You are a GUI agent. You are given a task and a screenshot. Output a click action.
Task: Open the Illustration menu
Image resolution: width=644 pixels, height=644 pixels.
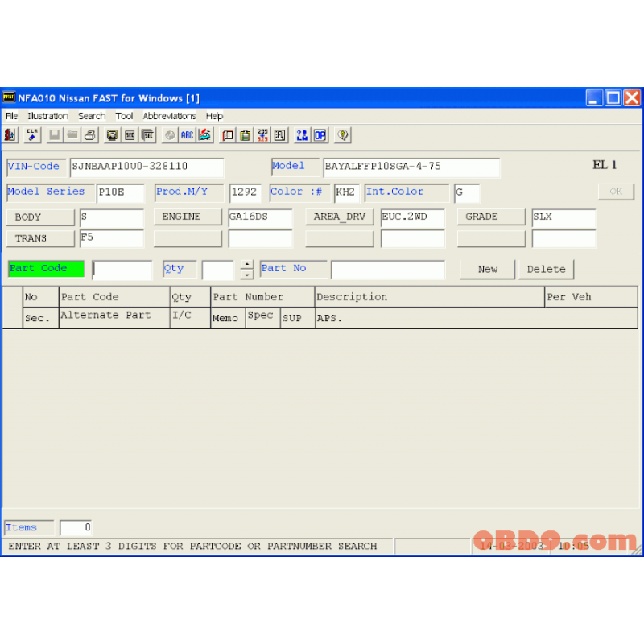47,116
